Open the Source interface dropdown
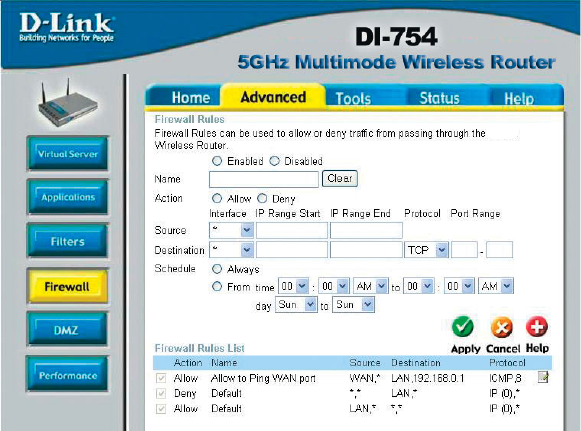581x431 pixels. point(232,230)
